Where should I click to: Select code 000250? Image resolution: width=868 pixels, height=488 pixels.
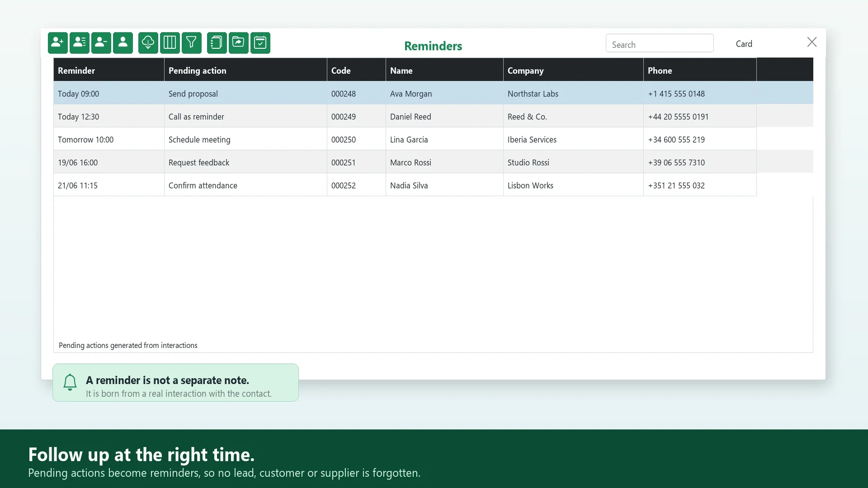(356, 140)
